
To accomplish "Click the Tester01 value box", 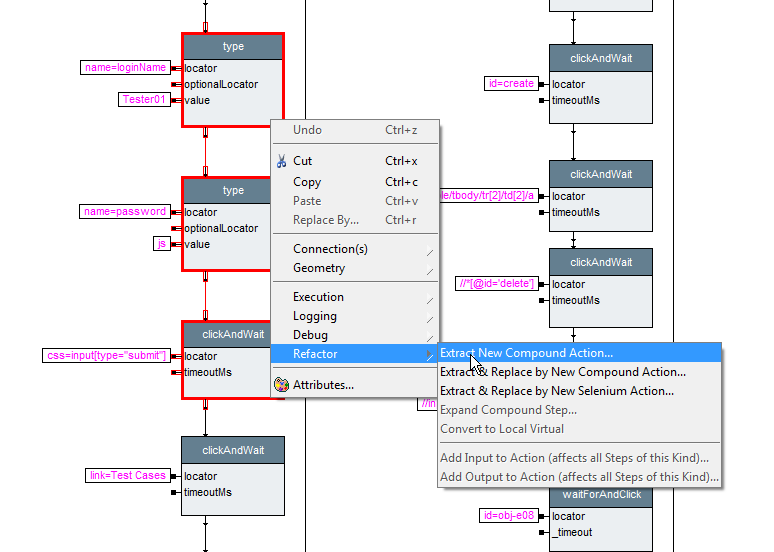I will point(144,100).
